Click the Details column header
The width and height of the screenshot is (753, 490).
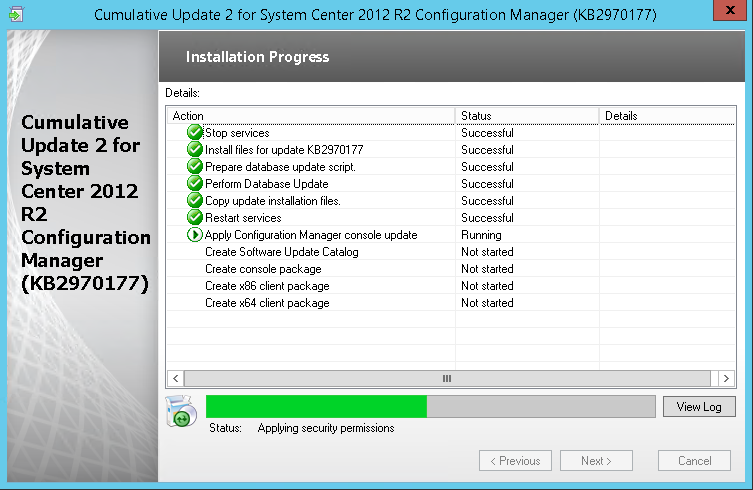coord(668,116)
